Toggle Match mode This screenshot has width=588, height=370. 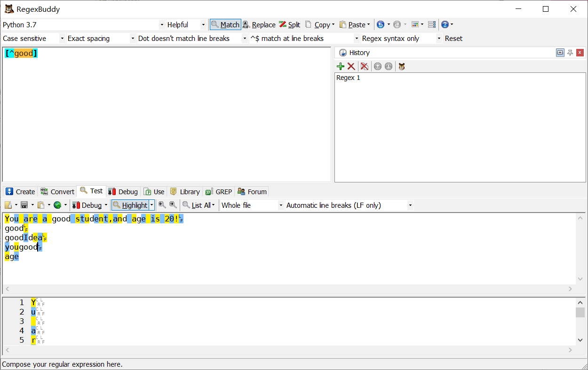pos(225,24)
